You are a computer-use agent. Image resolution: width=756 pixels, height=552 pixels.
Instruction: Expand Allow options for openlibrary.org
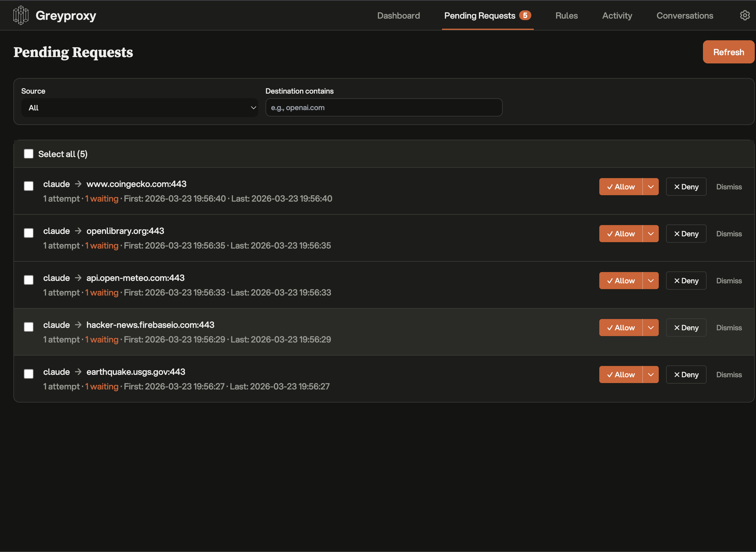(x=651, y=234)
